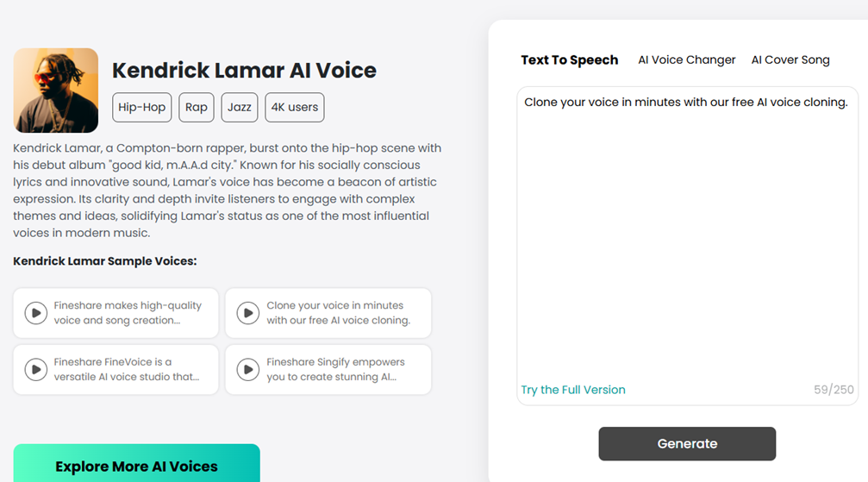The width and height of the screenshot is (868, 482).
Task: Click the 59/250 character counter
Action: coord(834,390)
